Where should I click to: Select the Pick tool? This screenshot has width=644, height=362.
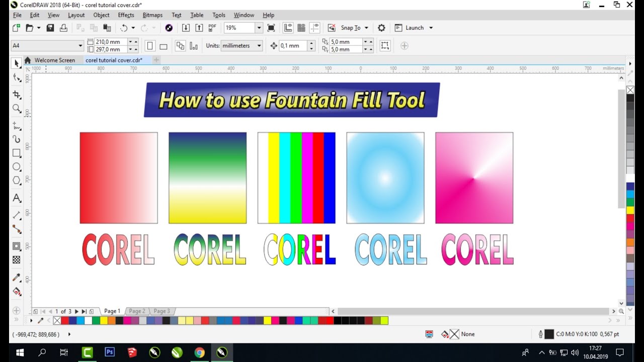tap(16, 63)
